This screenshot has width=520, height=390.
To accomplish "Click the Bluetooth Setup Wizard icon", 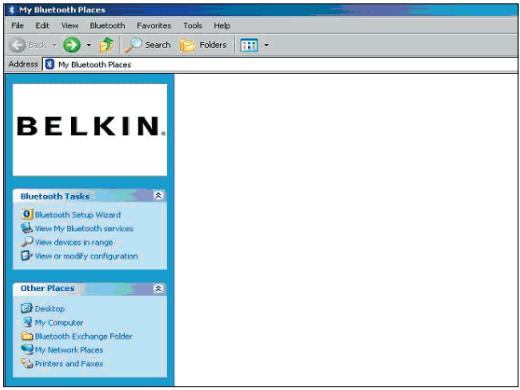I will click(26, 214).
